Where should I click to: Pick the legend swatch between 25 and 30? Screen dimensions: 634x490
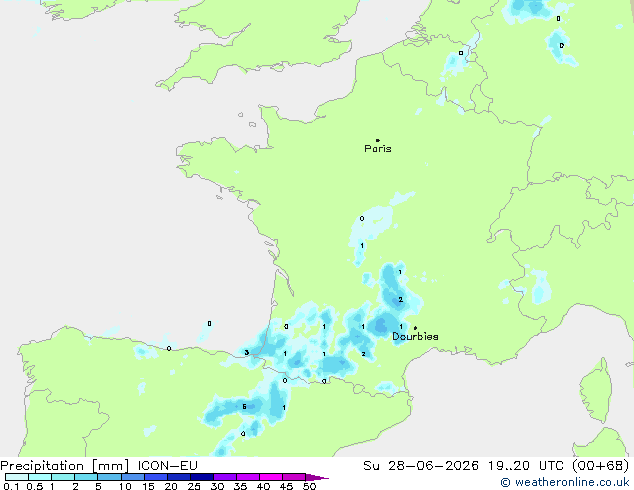point(202,477)
